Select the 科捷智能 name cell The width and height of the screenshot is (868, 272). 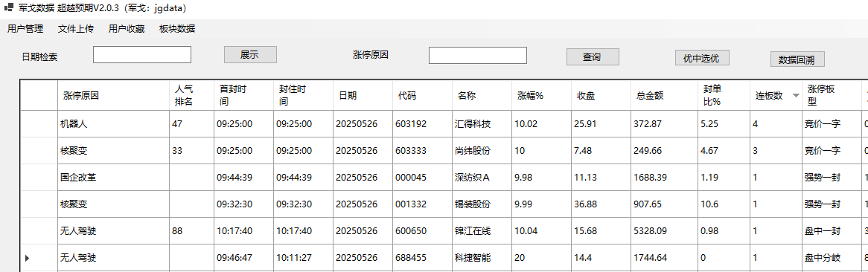coord(482,258)
